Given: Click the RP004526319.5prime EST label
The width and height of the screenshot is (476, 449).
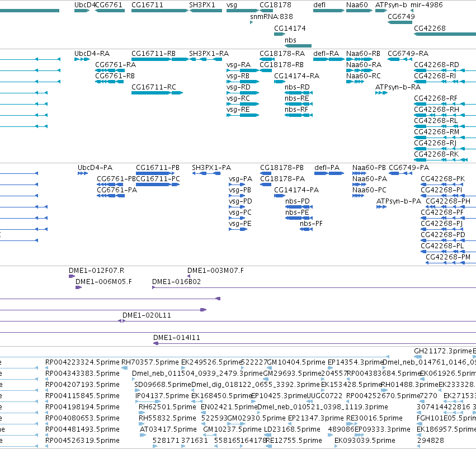Looking at the screenshot, I should tap(82, 441).
